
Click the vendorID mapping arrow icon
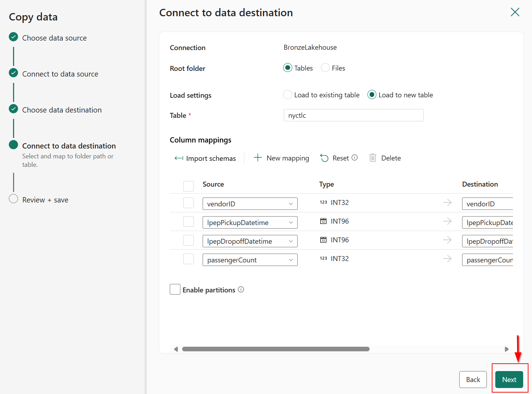[x=447, y=202]
